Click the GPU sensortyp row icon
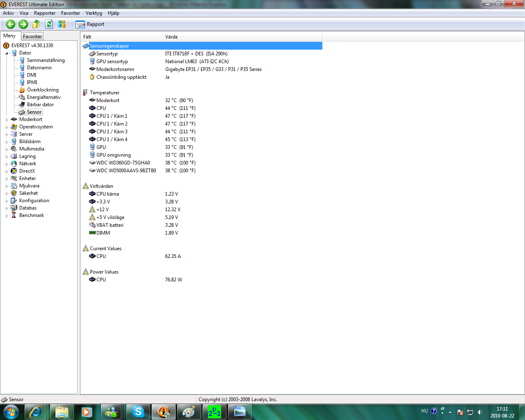525x420 pixels. [92, 62]
